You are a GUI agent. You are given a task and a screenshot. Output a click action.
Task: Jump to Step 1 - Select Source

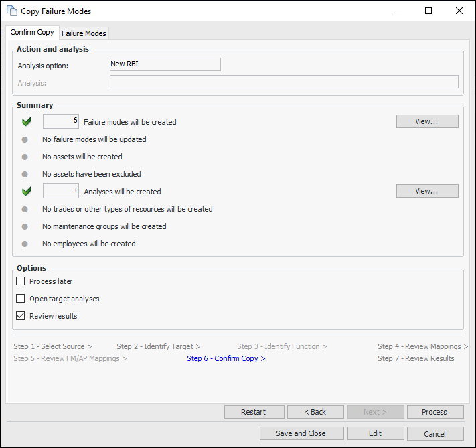[x=52, y=347]
